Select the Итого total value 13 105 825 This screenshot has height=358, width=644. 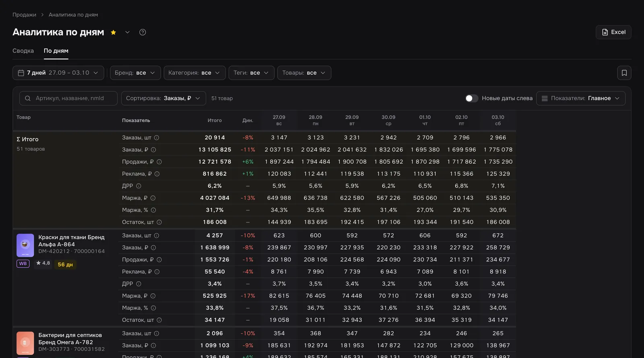[215, 150]
